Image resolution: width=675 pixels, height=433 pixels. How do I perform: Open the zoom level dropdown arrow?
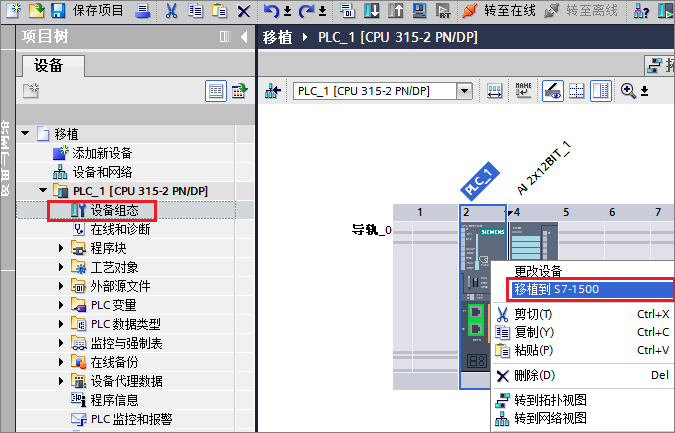point(644,91)
